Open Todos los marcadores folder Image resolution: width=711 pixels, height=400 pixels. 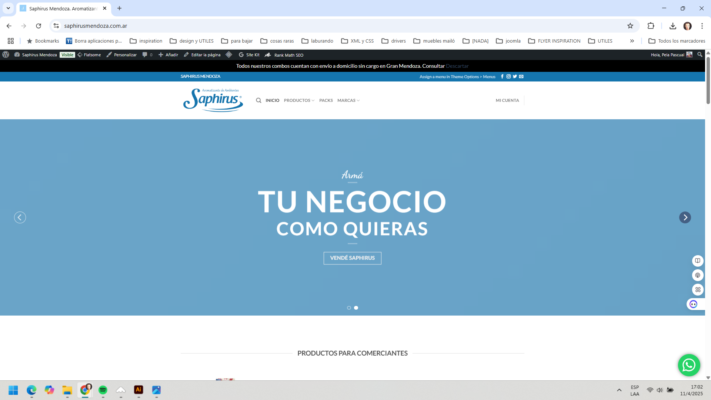[x=677, y=41]
